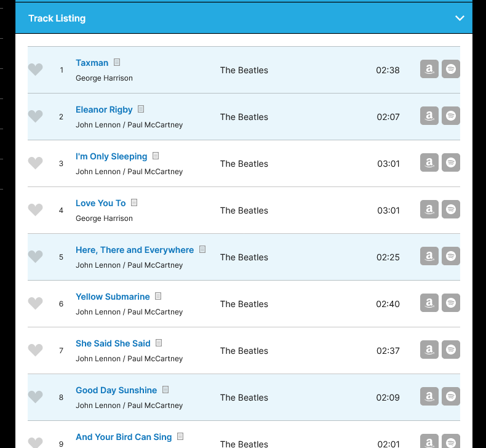
Task: Favorite Eleanor Rigby using the heart
Action: click(x=36, y=117)
